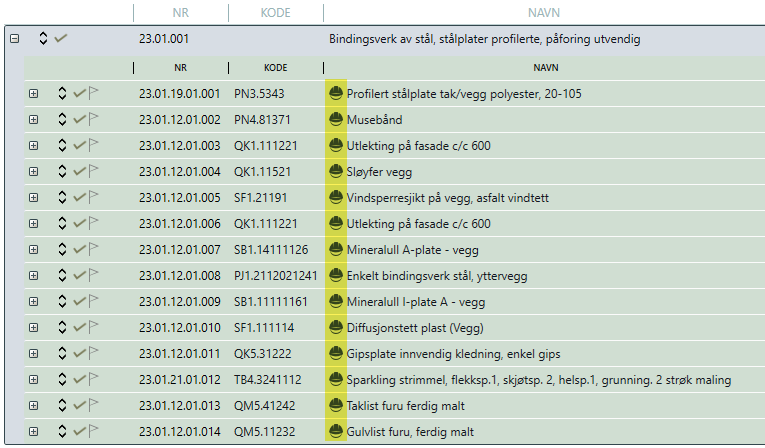Click the up/down arrows on row 23.01.12.01.006

62,224
